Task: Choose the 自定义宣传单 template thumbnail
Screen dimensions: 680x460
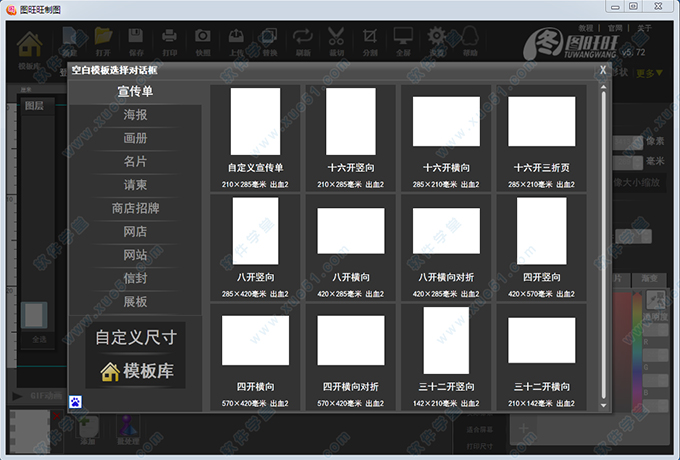Action: 255,121
